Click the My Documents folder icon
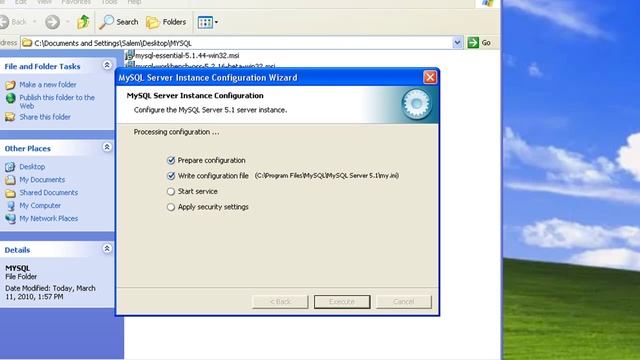640x360 pixels. pyautogui.click(x=10, y=180)
